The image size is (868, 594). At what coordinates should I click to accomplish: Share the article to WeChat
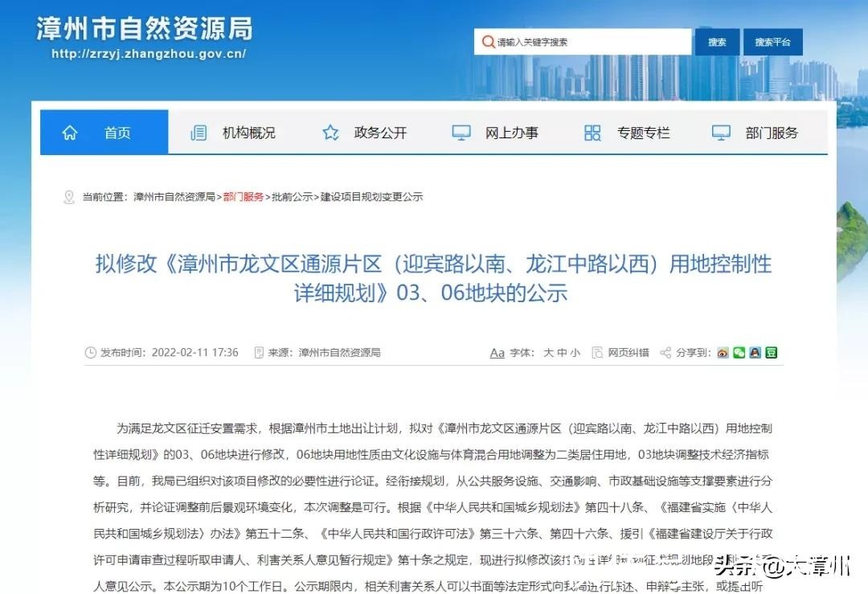pos(739,352)
